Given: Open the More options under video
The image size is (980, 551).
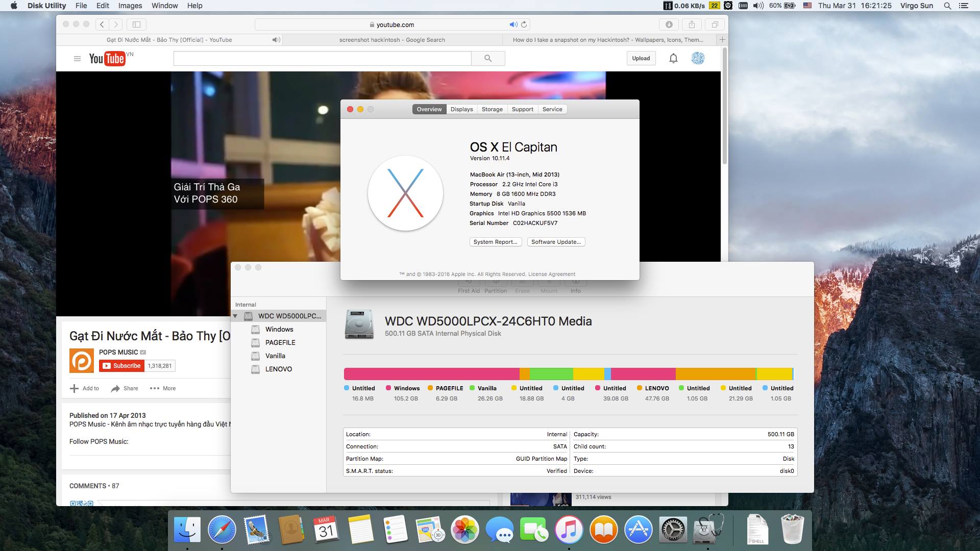Looking at the screenshot, I should point(163,388).
